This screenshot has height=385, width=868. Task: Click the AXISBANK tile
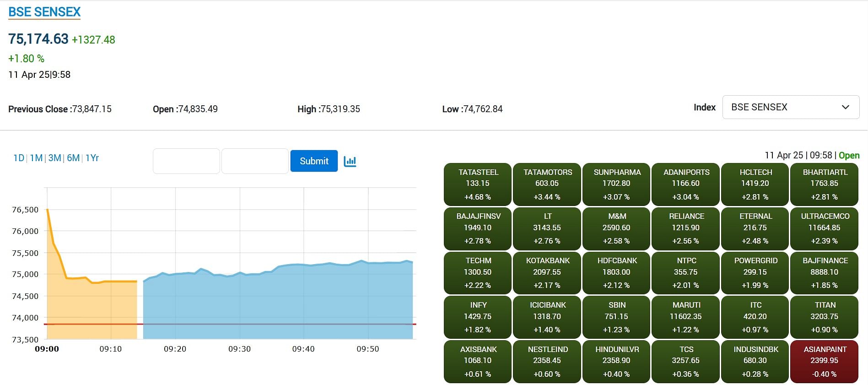click(478, 362)
